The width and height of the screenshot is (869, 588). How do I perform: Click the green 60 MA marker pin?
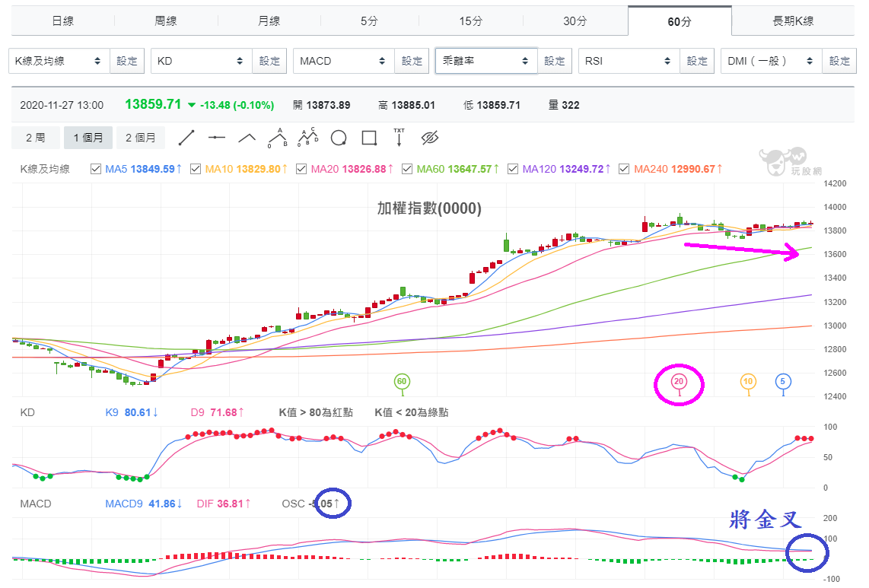(402, 383)
